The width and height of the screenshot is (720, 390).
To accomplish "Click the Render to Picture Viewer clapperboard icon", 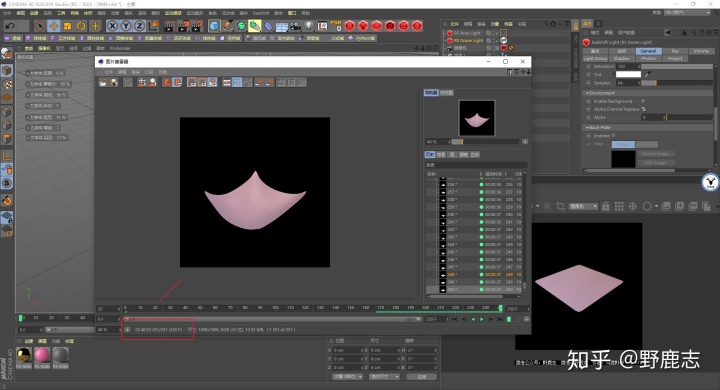I will click(x=183, y=26).
